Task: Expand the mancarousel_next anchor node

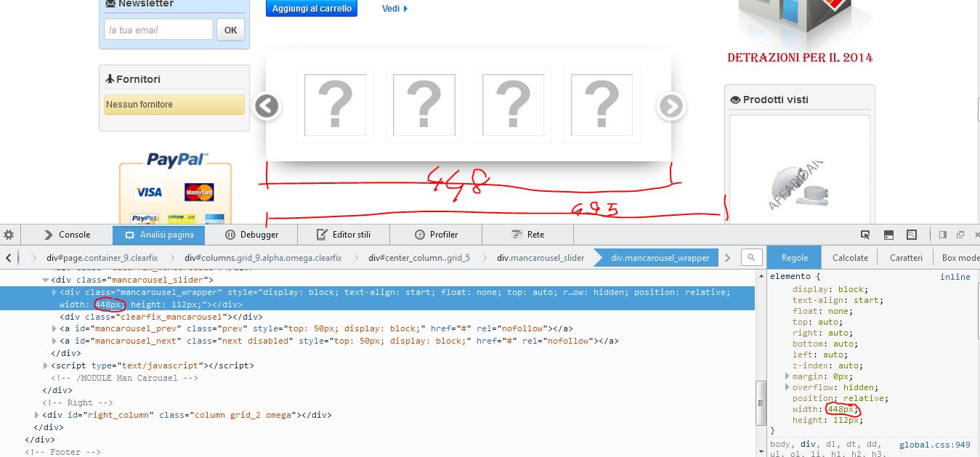Action: click(x=54, y=341)
